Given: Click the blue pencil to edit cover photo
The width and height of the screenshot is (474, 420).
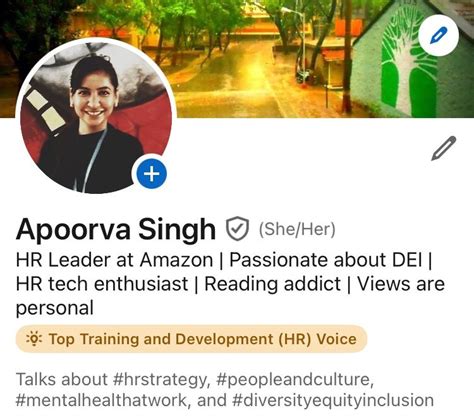Looking at the screenshot, I should [x=438, y=35].
